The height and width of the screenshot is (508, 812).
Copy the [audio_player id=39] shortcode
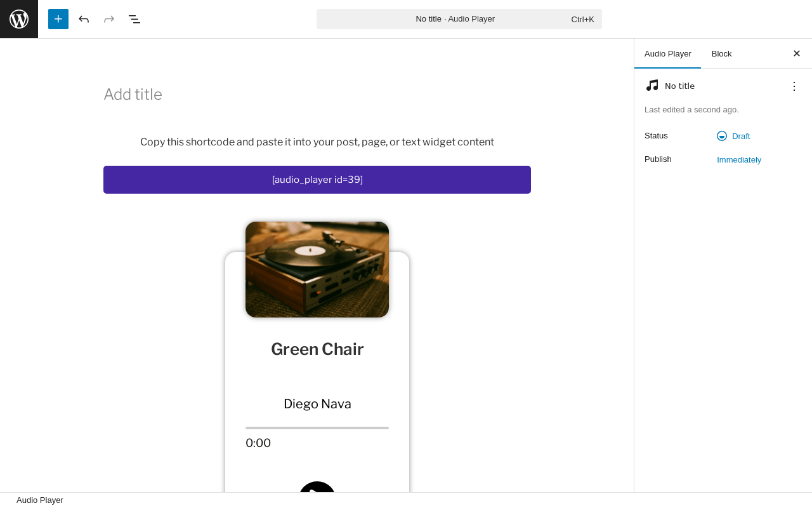point(317,180)
